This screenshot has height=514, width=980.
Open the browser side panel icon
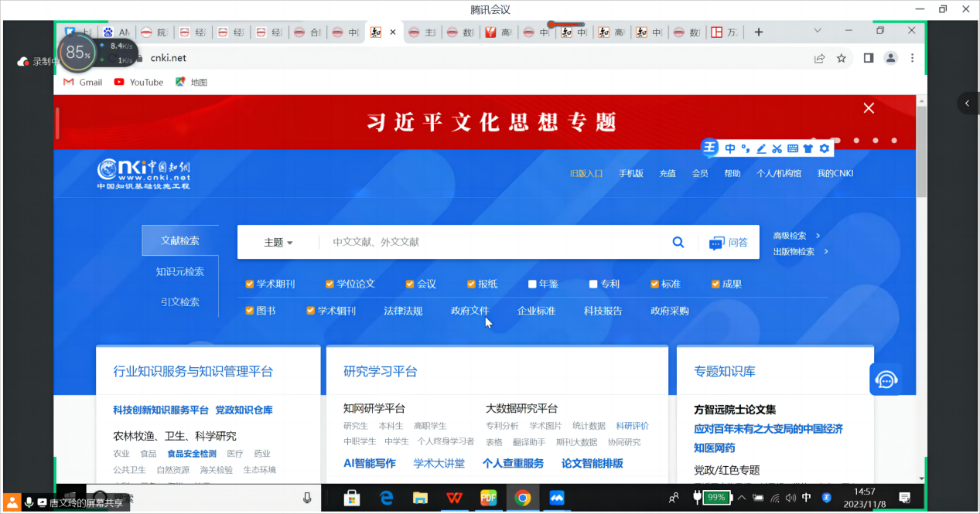coord(869,58)
